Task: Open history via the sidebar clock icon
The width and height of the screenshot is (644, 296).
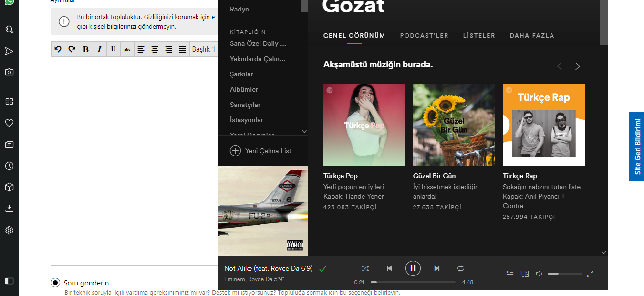Action: point(9,166)
